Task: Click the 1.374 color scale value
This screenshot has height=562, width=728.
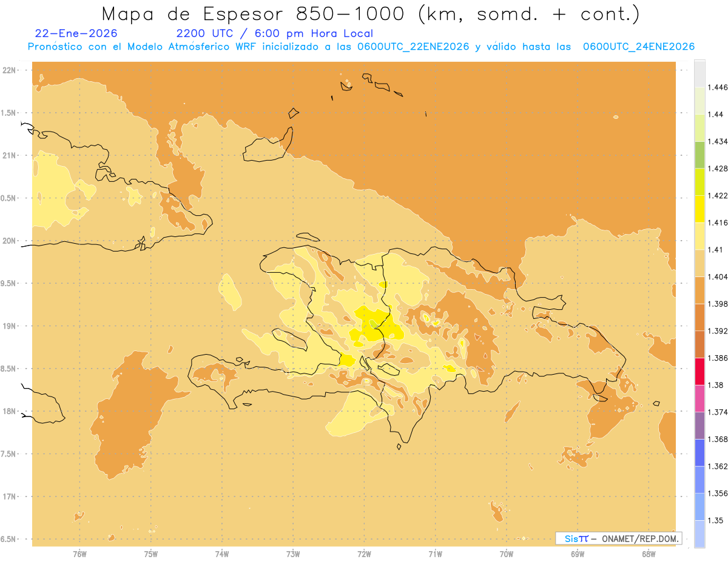Action: 719,412
